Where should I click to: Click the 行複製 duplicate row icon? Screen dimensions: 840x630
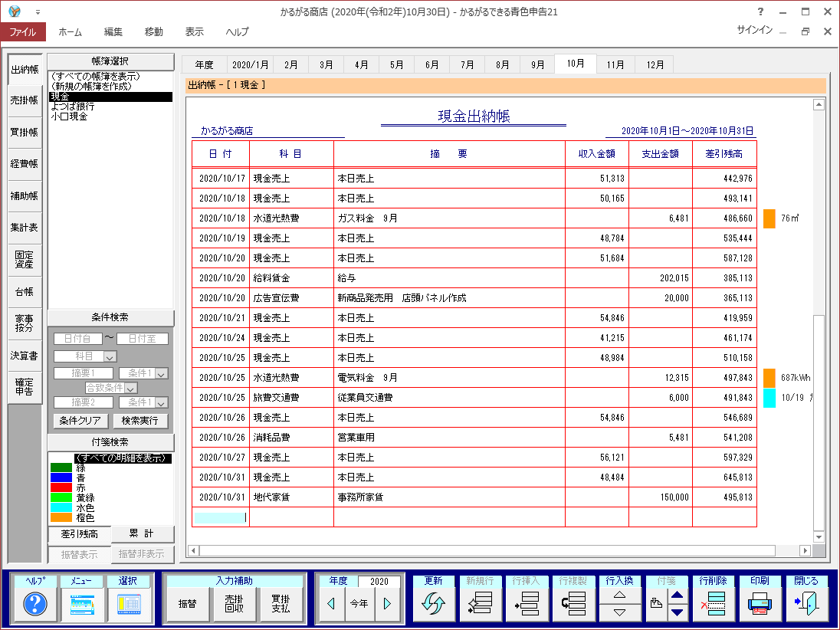pyautogui.click(x=573, y=604)
